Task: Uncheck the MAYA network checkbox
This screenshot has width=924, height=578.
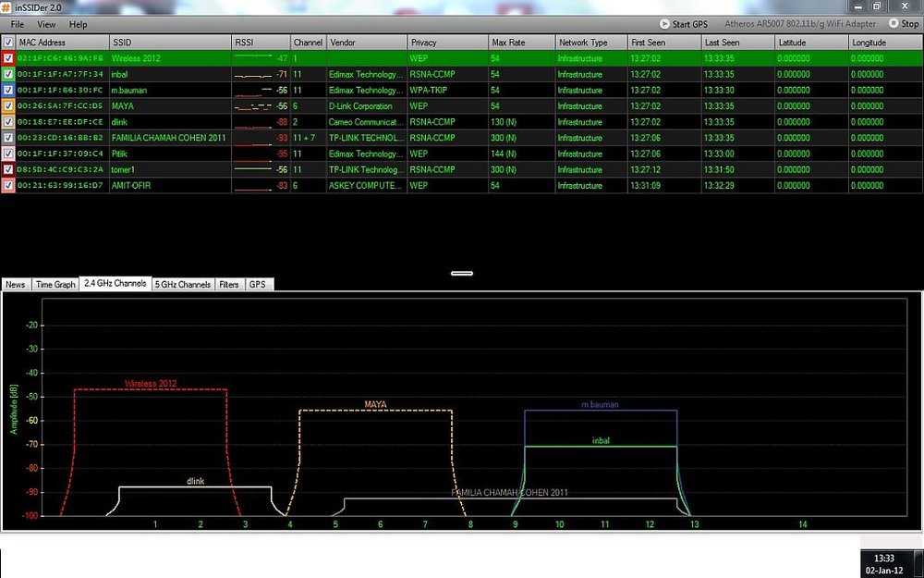Action: tap(8, 106)
